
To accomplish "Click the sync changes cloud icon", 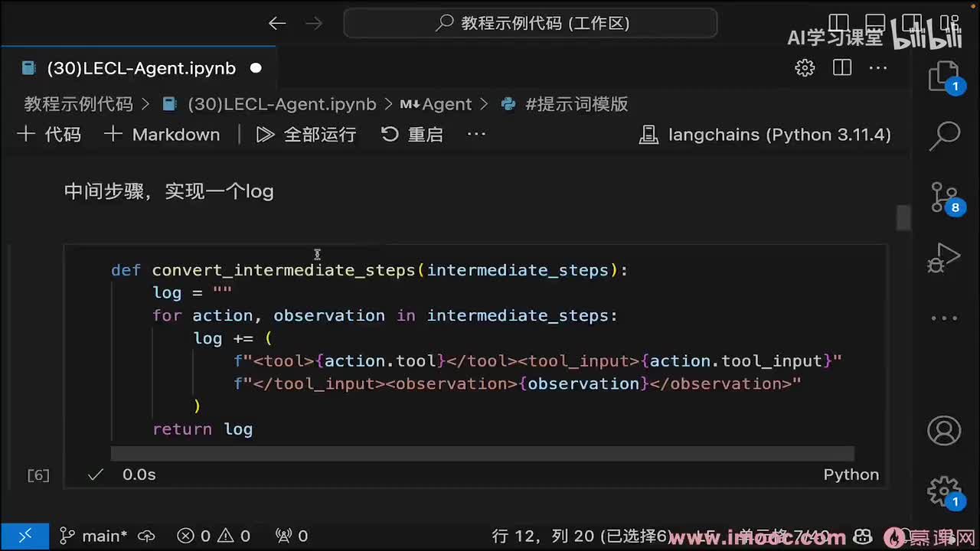I will (x=146, y=536).
